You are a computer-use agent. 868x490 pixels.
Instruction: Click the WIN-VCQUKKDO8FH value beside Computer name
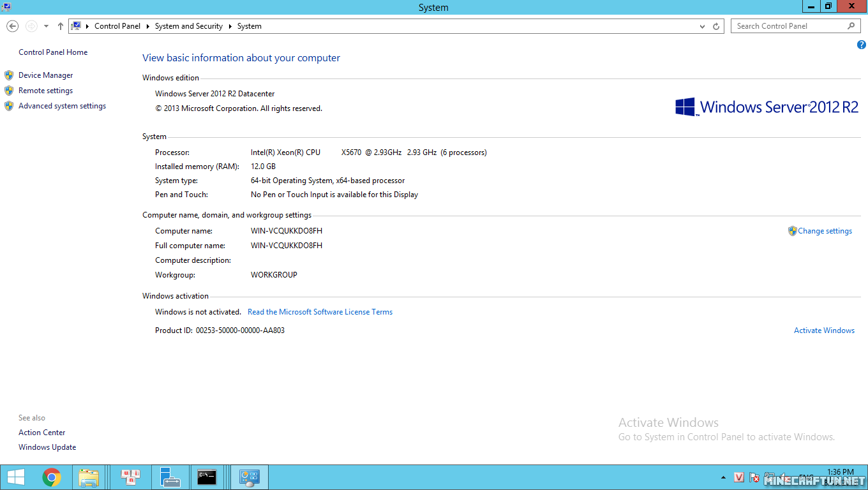(x=287, y=231)
